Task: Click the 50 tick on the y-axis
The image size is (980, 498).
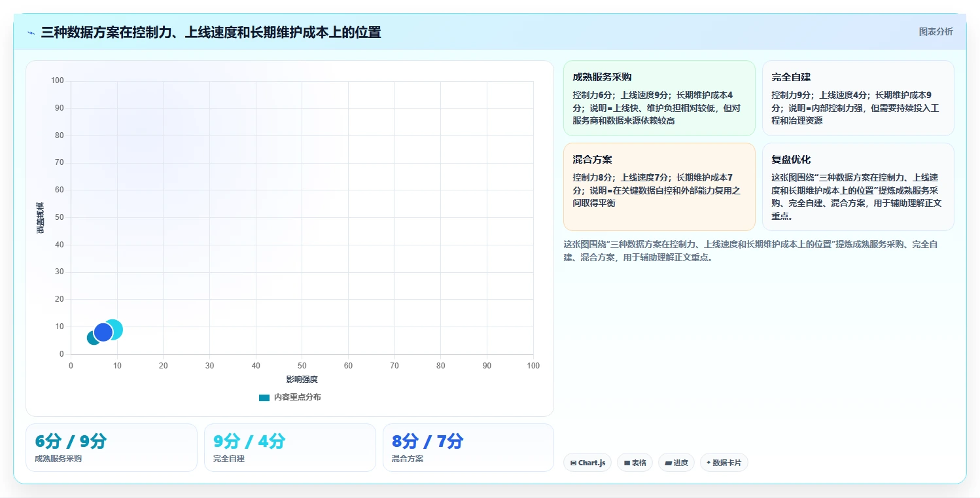Action: pos(60,217)
